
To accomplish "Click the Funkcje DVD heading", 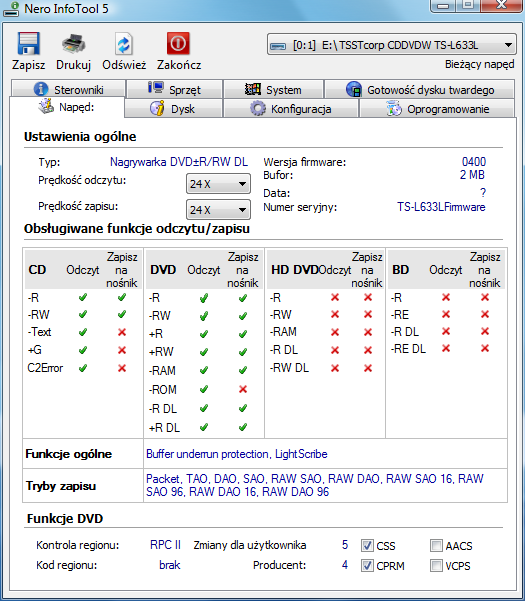I will 65,519.
